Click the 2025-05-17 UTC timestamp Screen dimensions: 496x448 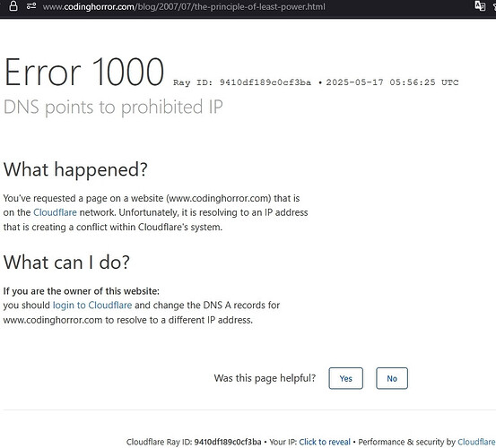pyautogui.click(x=392, y=82)
